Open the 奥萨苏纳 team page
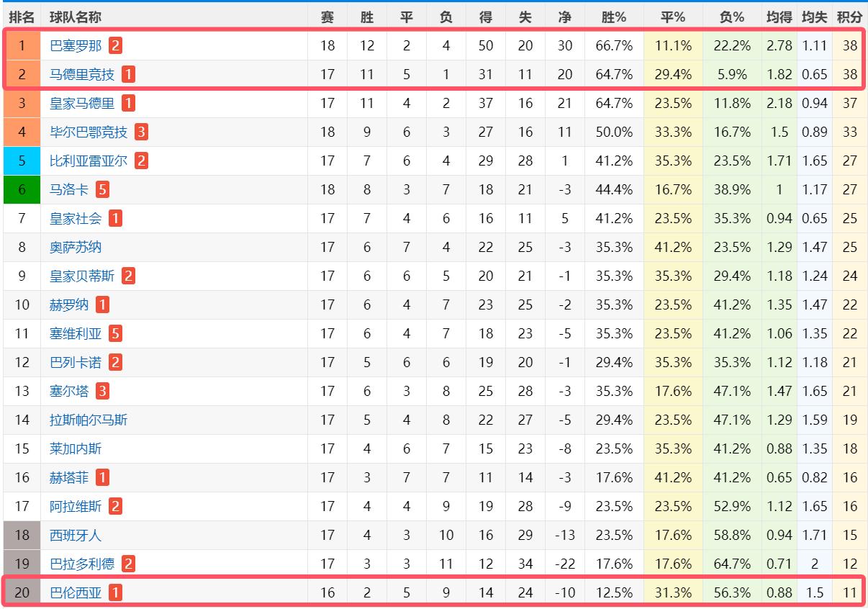The height and width of the screenshot is (609, 868). point(76,247)
